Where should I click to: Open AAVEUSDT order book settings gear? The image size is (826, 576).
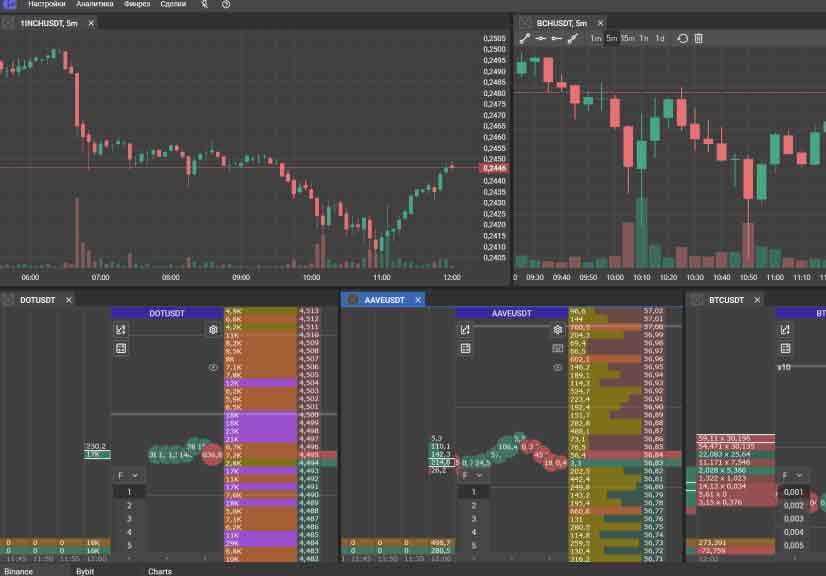[x=558, y=329]
